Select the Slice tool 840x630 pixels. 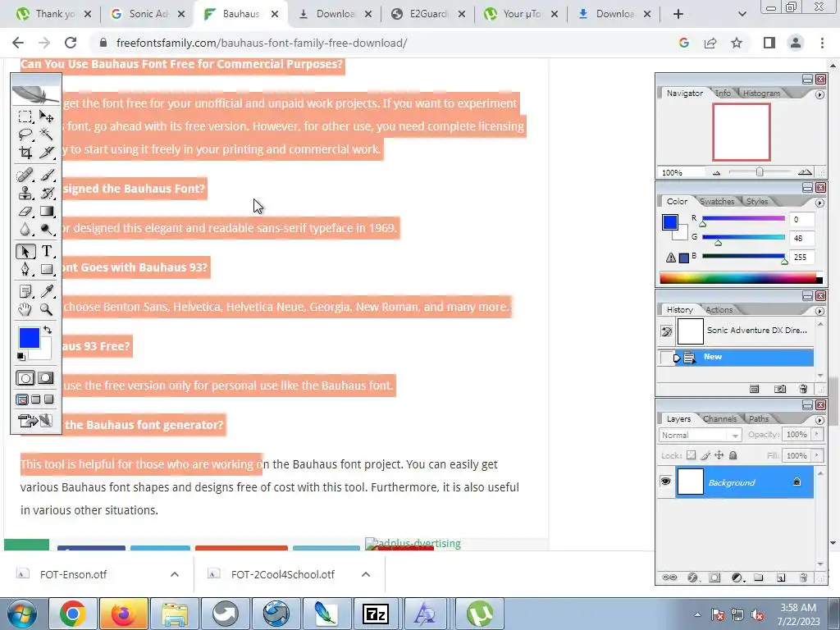pyautogui.click(x=47, y=153)
